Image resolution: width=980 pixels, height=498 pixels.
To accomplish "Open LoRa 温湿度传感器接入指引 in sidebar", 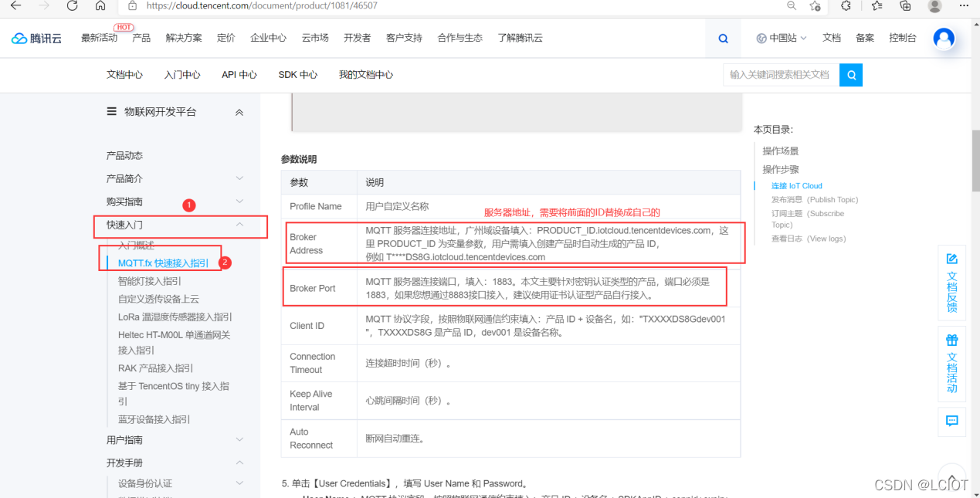I will tap(175, 317).
